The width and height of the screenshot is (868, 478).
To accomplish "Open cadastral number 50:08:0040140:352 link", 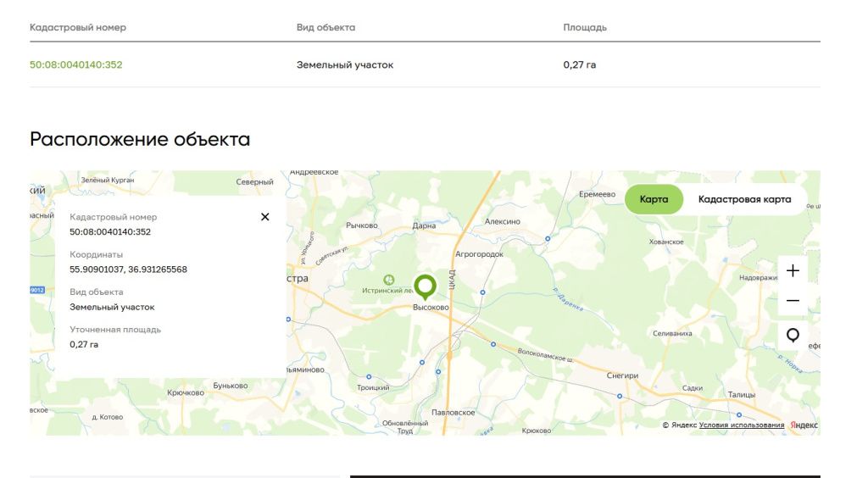I will pos(76,64).
